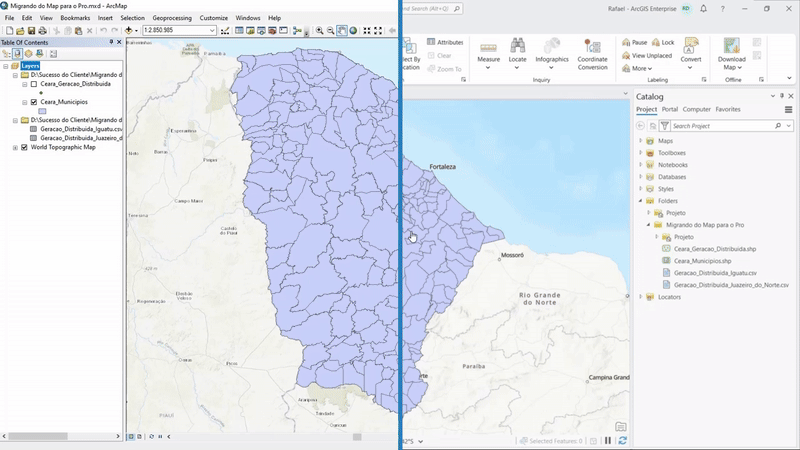The image size is (800, 450).
Task: Expand the Maps node in the Catalog pane
Action: pos(641,140)
